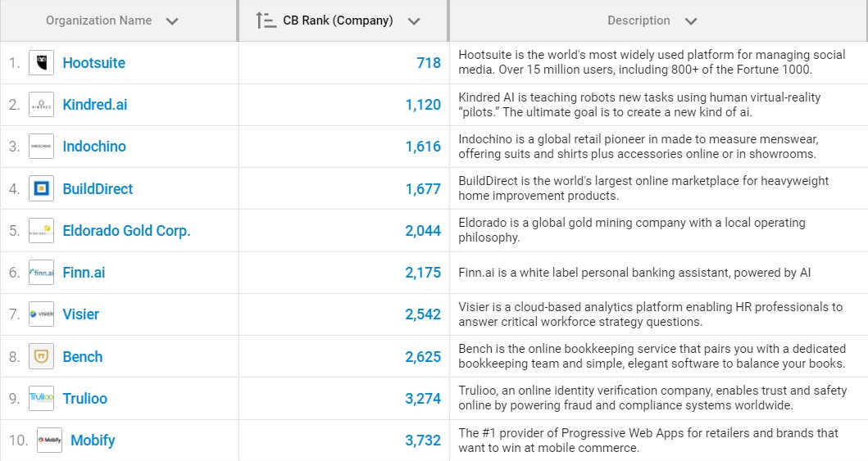This screenshot has width=868, height=461.
Task: Click the Indochino description text
Action: coord(639,147)
